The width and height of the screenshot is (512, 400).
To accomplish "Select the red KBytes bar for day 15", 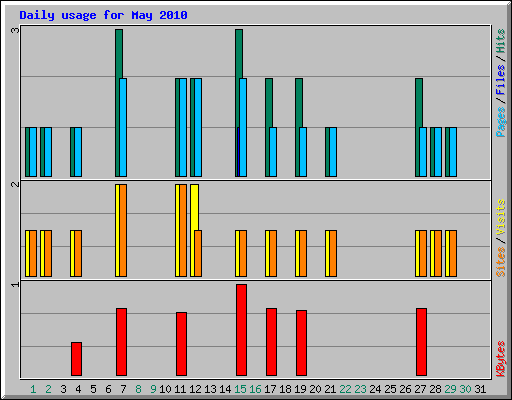I will point(242,330).
